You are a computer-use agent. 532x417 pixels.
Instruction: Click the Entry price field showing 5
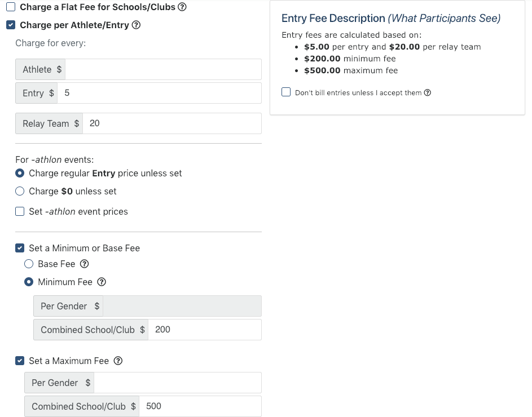(x=160, y=93)
